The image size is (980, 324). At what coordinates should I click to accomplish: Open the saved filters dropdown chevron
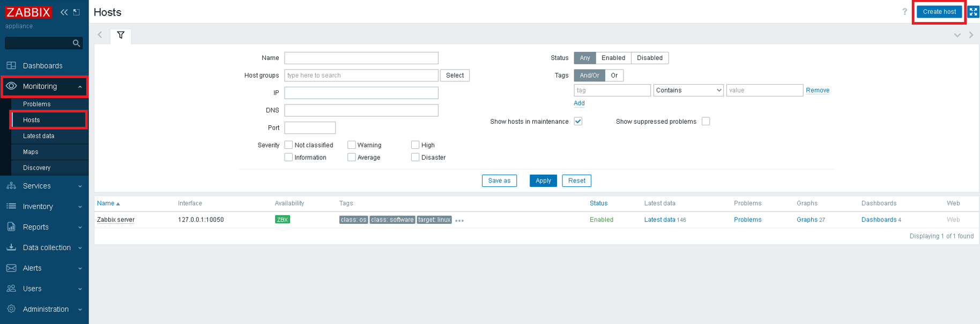tap(957, 35)
